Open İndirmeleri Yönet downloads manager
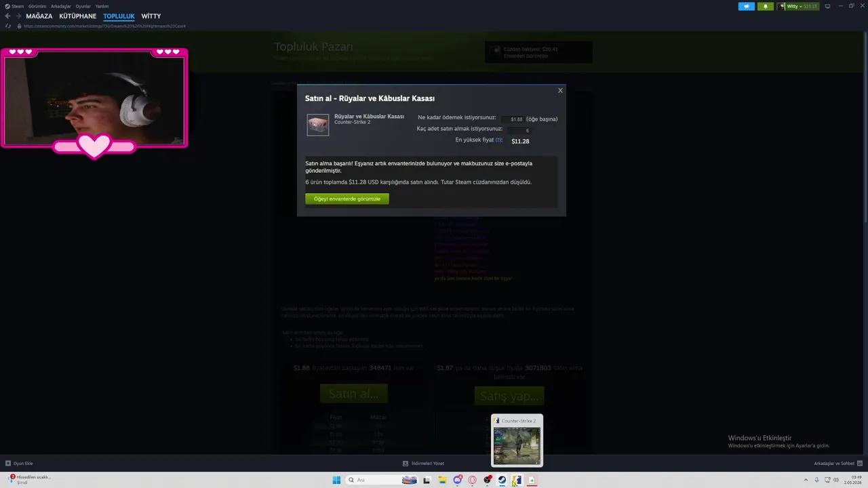868x488 pixels. pyautogui.click(x=424, y=464)
